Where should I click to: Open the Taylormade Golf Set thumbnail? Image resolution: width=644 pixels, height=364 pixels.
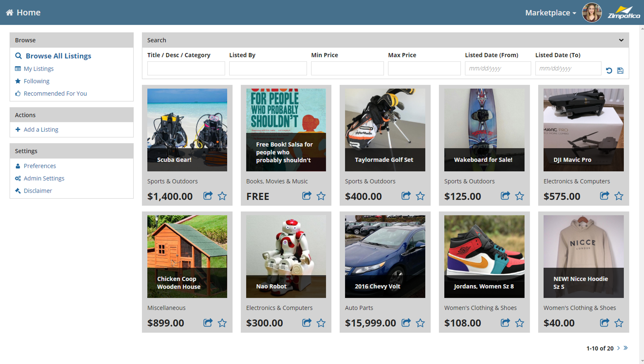(x=385, y=130)
